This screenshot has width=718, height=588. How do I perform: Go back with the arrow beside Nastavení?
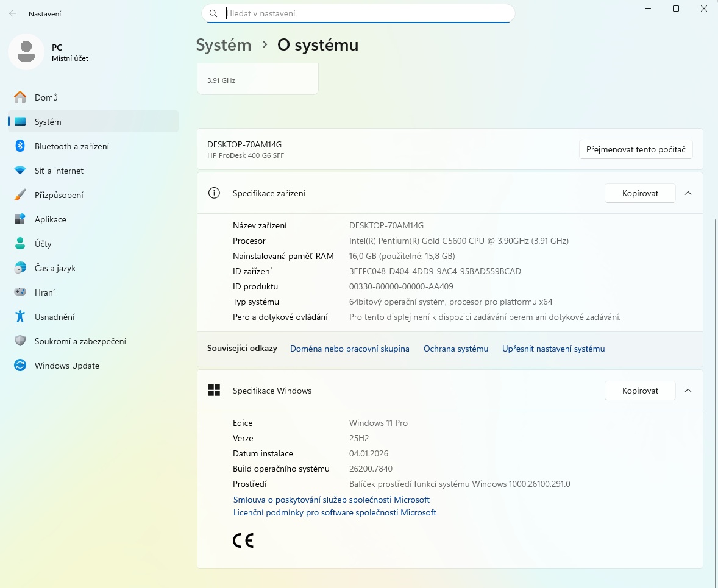point(13,13)
